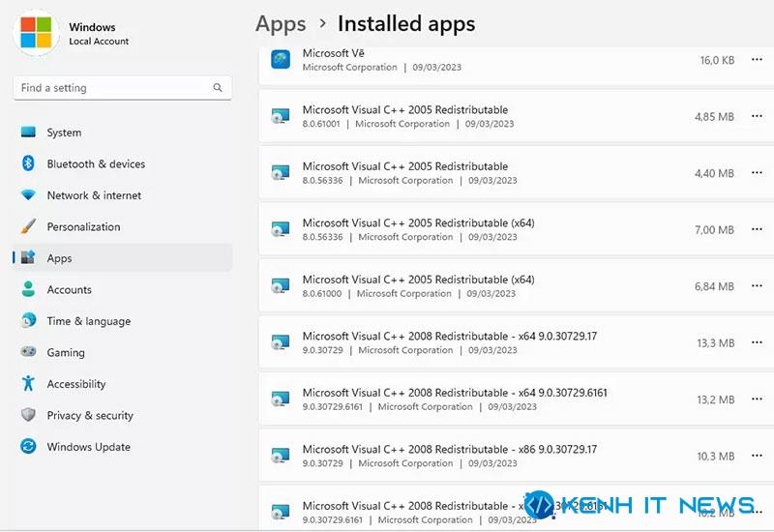Open Gaming settings label

[x=66, y=352]
